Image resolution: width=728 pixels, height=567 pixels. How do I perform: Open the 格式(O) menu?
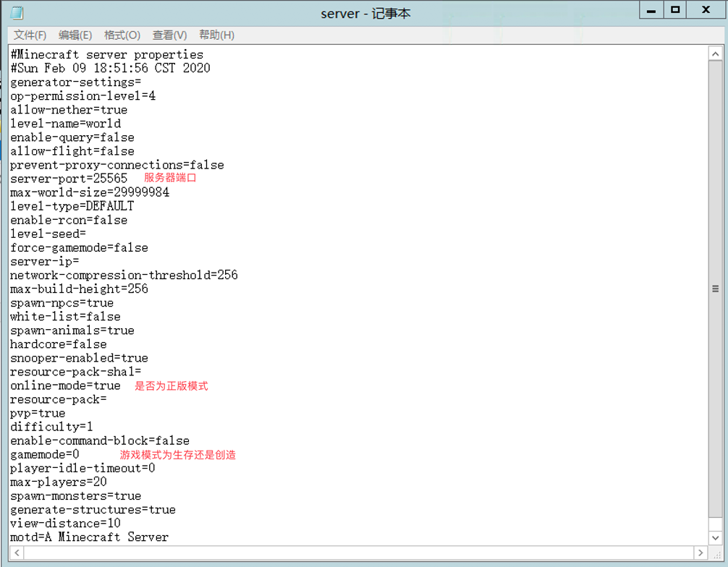(x=122, y=35)
